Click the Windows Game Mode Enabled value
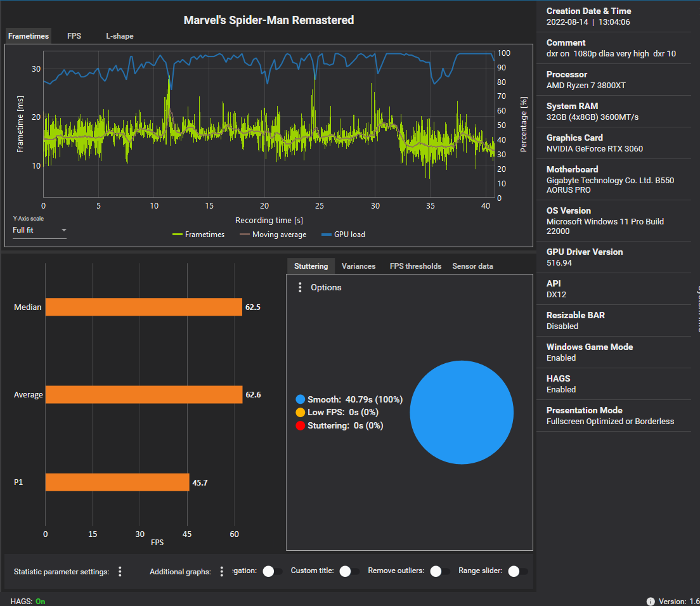700x606 pixels. [x=561, y=358]
